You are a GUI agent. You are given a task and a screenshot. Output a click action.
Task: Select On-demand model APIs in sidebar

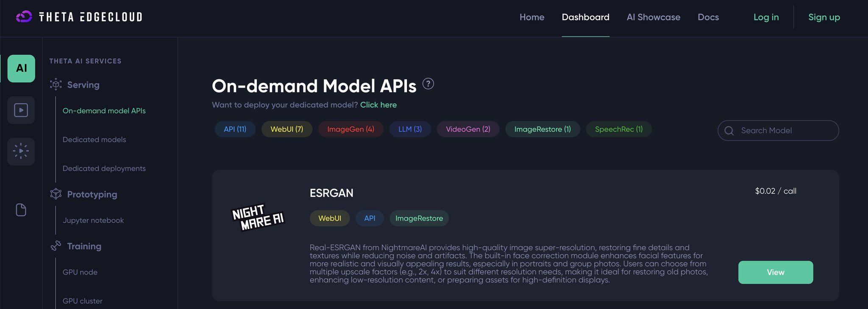(x=104, y=111)
